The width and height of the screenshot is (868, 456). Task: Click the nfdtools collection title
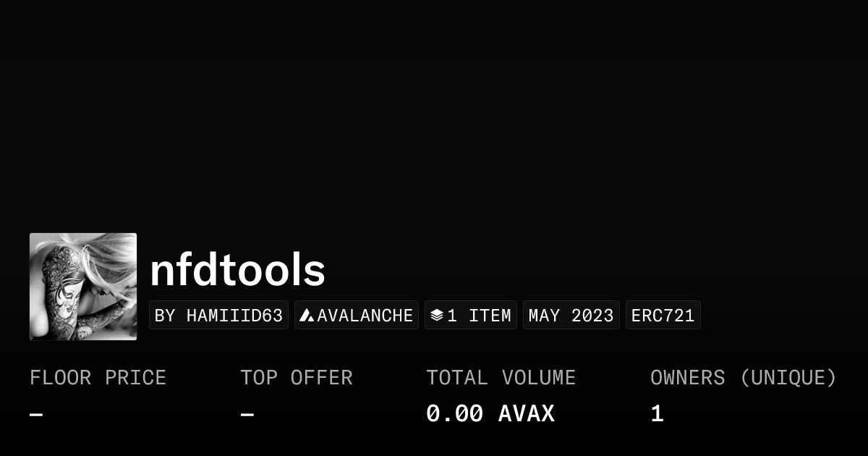click(x=237, y=270)
